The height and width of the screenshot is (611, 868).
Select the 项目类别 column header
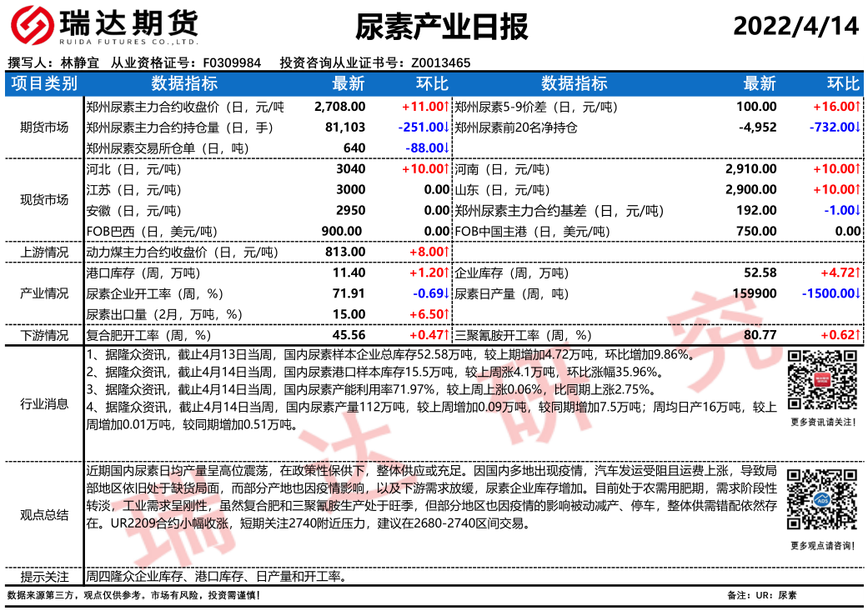pos(44,83)
